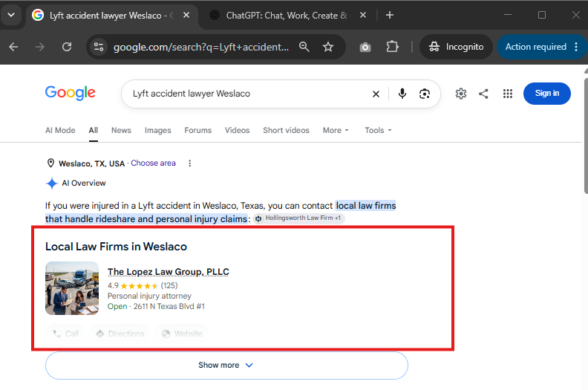Open the Hollingsworth Law Firm +1 source chip
Screen dimensions: 588x390
tap(299, 218)
